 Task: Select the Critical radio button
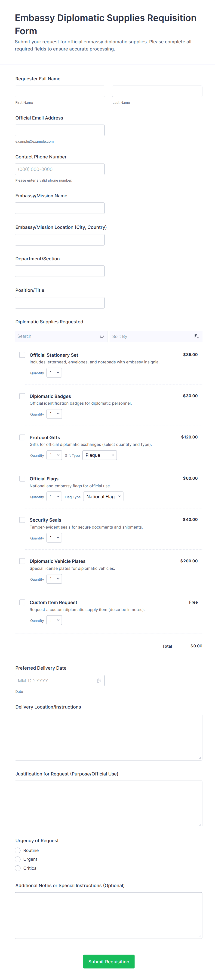point(18,868)
